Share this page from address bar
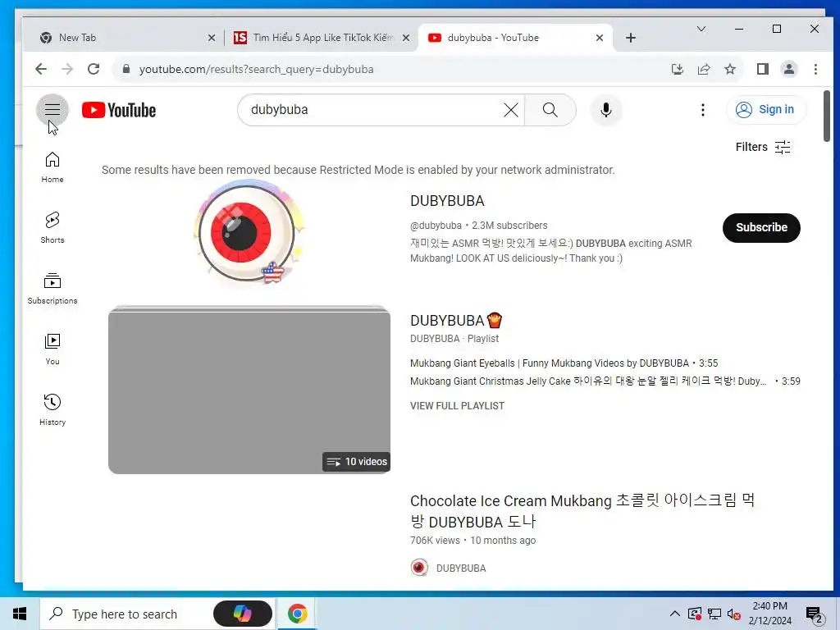 [703, 69]
